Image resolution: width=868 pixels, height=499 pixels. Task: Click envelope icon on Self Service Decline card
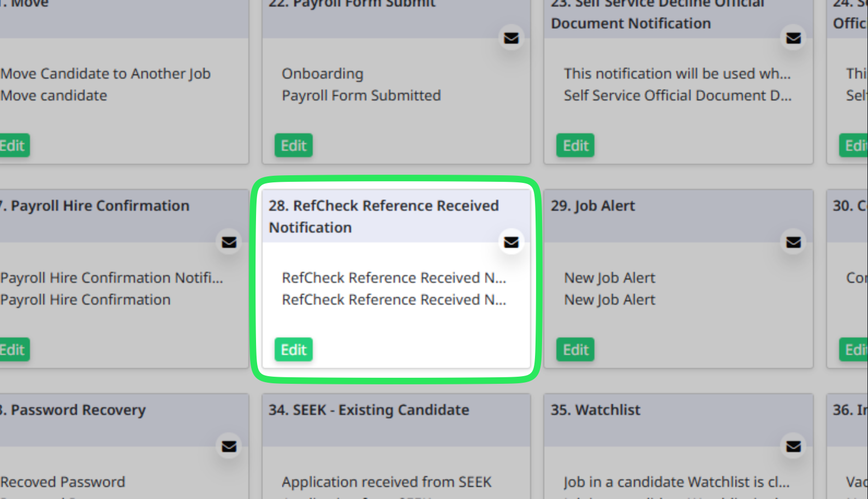coord(794,38)
